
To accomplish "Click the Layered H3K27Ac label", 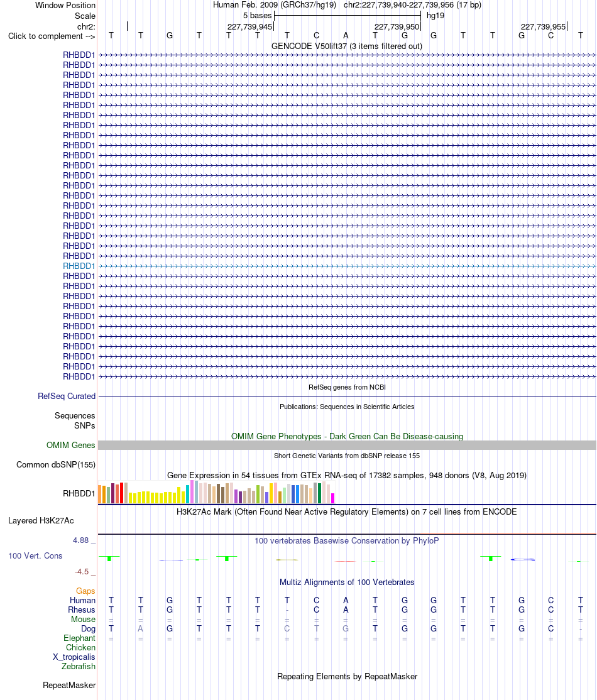I will [x=41, y=520].
